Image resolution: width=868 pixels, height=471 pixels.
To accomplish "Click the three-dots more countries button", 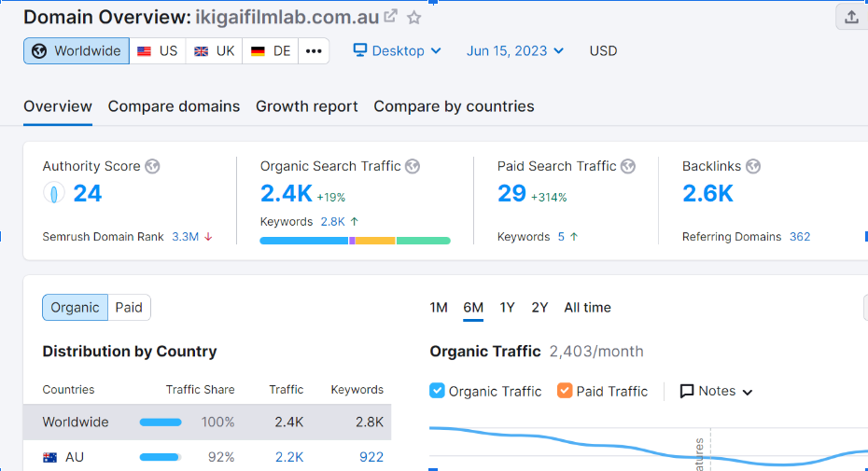I will (x=314, y=51).
